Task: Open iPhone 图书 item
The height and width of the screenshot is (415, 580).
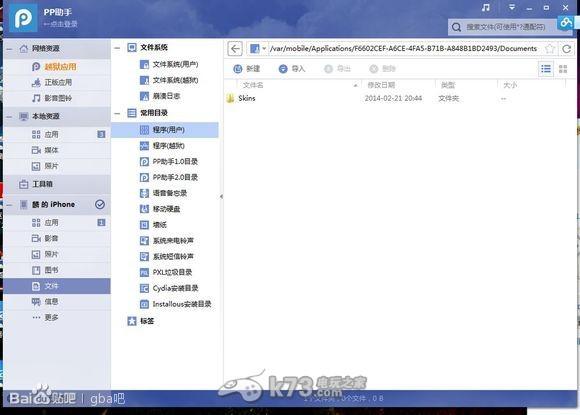Action: pyautogui.click(x=57, y=270)
